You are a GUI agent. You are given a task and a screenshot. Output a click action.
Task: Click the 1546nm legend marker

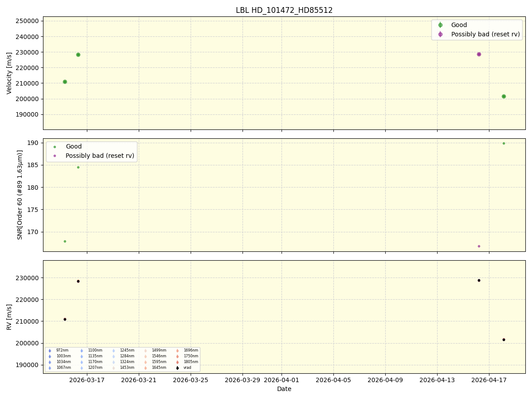pos(145,356)
